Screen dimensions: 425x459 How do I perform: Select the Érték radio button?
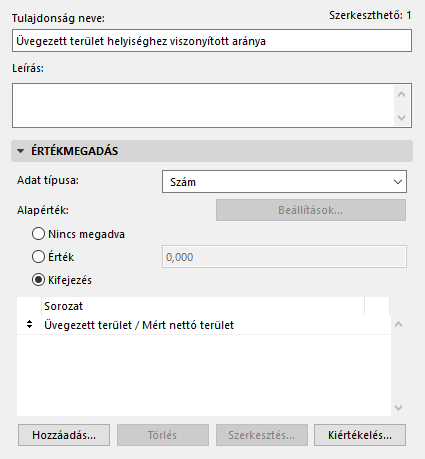click(38, 257)
